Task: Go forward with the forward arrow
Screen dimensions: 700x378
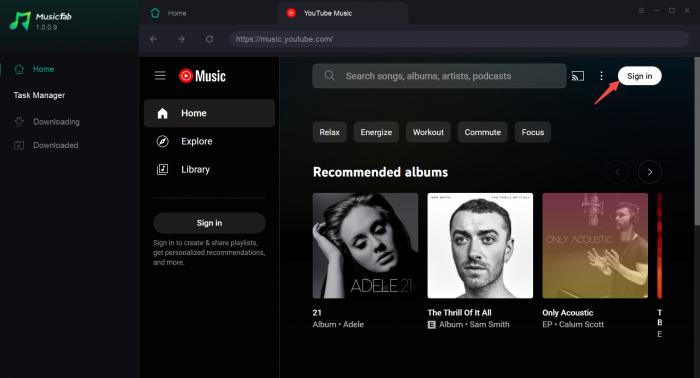Action: click(x=181, y=39)
